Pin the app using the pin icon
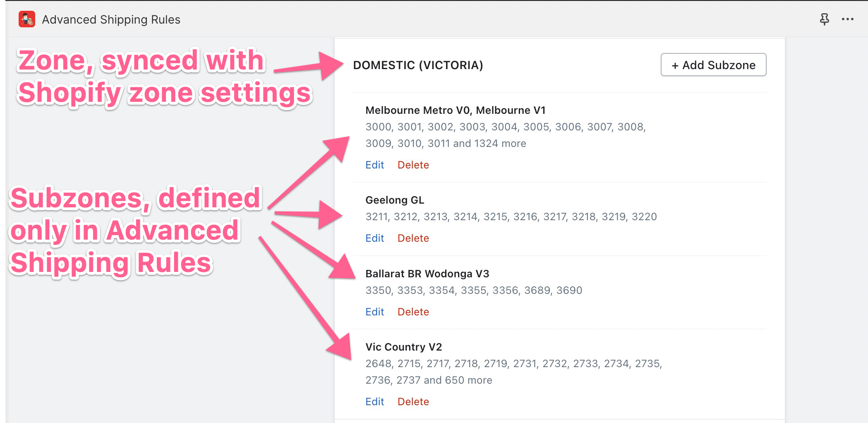The height and width of the screenshot is (423, 868). point(824,19)
